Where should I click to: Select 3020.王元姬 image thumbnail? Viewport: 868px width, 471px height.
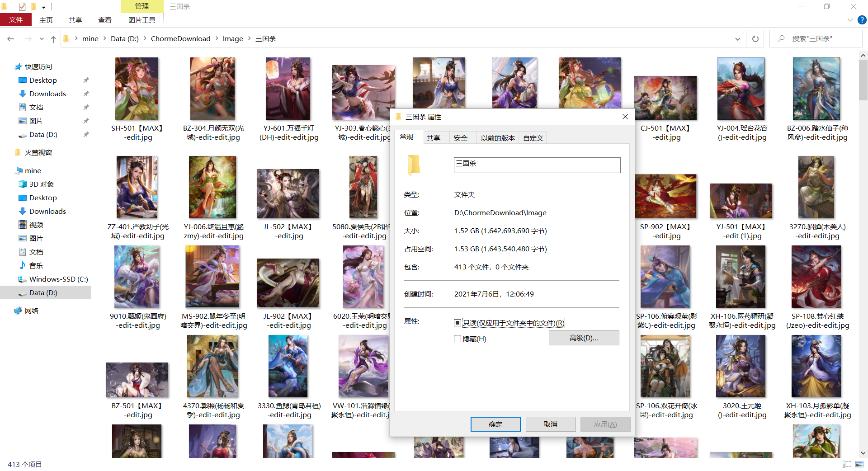pyautogui.click(x=741, y=366)
